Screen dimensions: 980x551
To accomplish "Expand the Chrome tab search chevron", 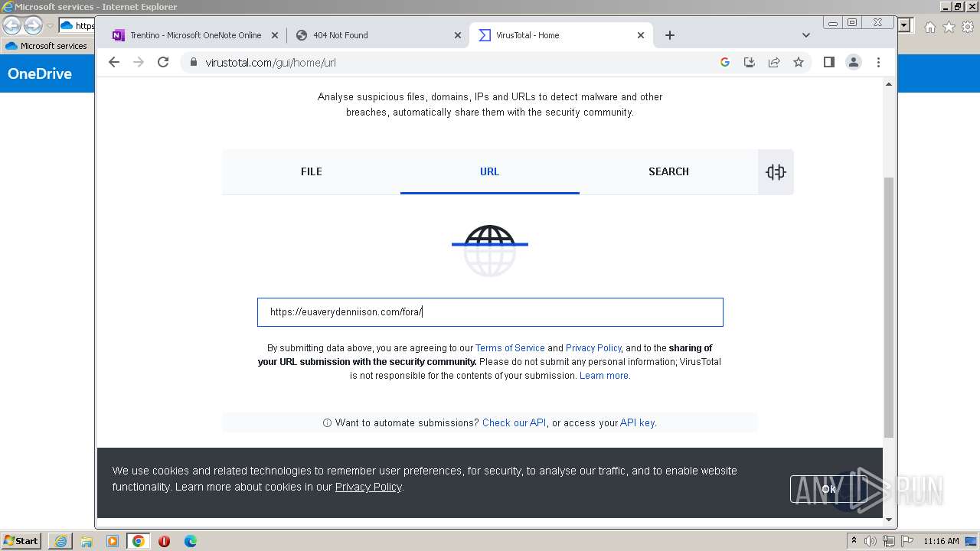I will [805, 35].
